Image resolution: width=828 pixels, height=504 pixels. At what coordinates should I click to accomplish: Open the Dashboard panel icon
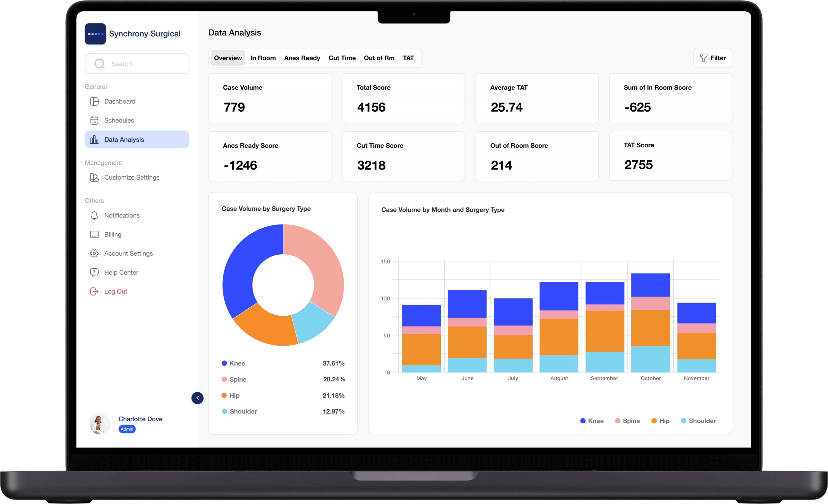coord(94,101)
